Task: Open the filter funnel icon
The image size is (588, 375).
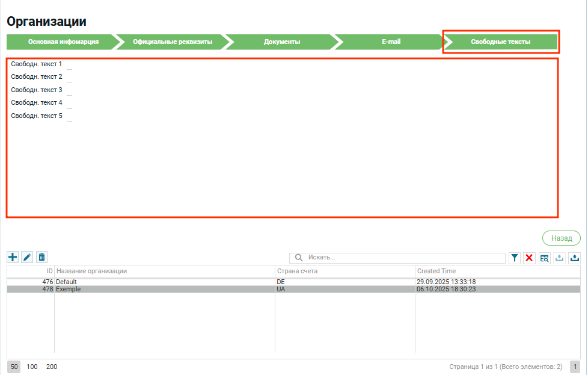Action: pyautogui.click(x=515, y=258)
